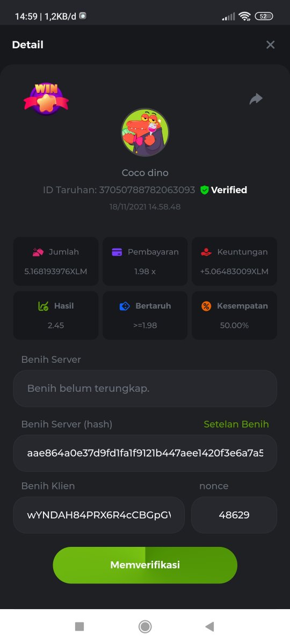Select the Benih Server hash field
290x644 pixels.
[145, 453]
